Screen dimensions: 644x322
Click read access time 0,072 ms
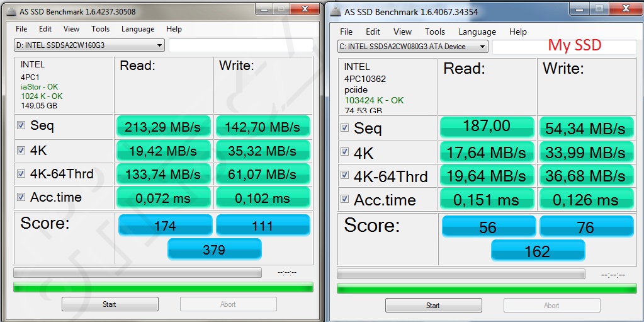(x=164, y=198)
